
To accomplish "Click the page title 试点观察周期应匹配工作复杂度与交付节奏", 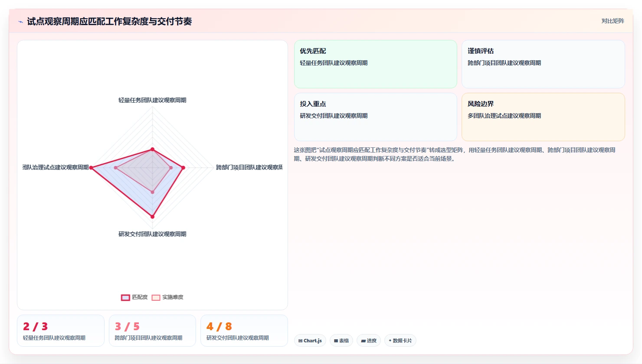I will pyautogui.click(x=109, y=21).
